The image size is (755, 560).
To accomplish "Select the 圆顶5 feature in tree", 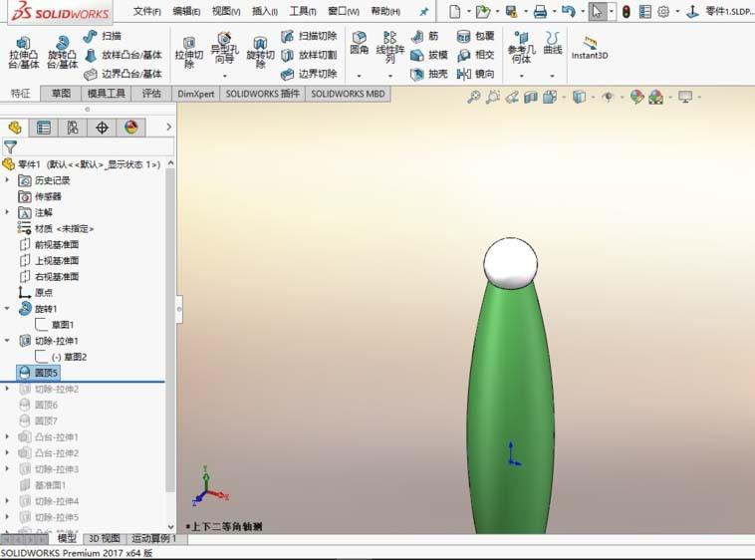I will pyautogui.click(x=38, y=373).
